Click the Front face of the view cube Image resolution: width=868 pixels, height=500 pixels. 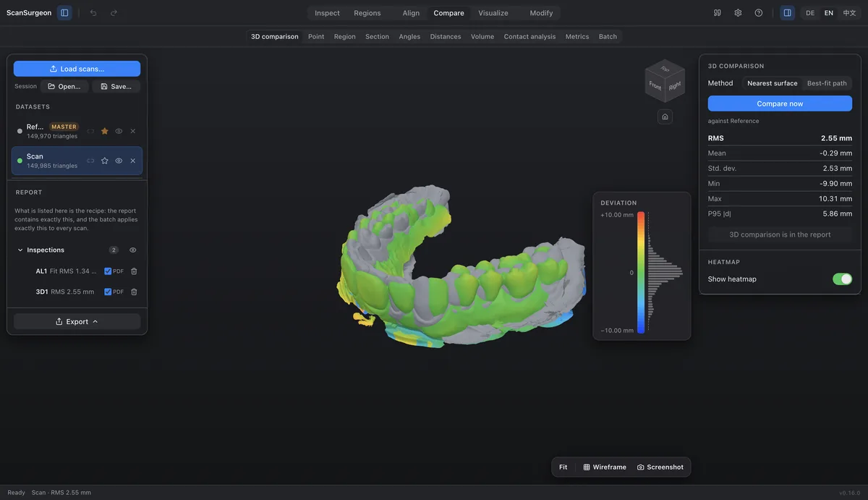click(x=655, y=86)
